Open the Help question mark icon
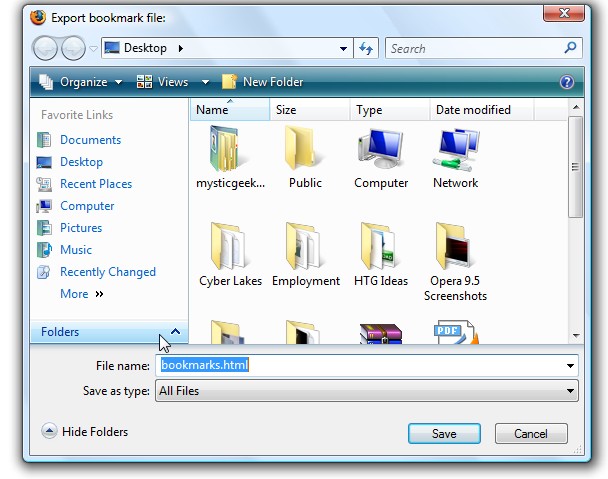 click(x=567, y=82)
